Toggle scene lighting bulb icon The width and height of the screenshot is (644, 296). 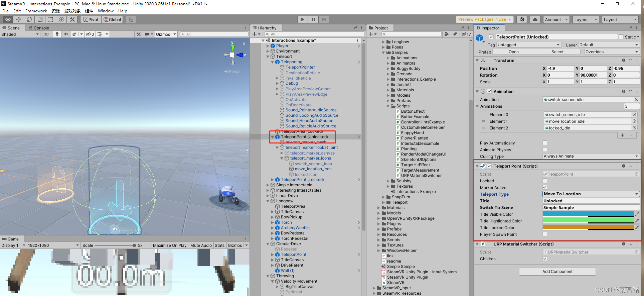57,34
